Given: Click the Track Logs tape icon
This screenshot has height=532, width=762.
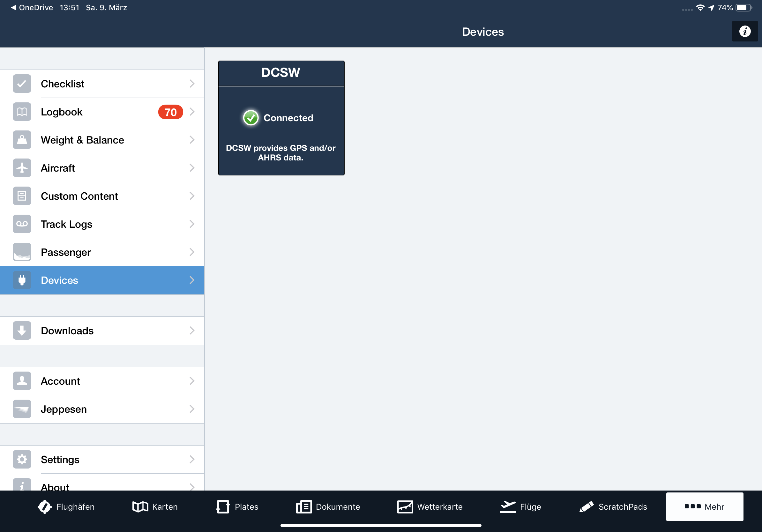Looking at the screenshot, I should tap(22, 224).
